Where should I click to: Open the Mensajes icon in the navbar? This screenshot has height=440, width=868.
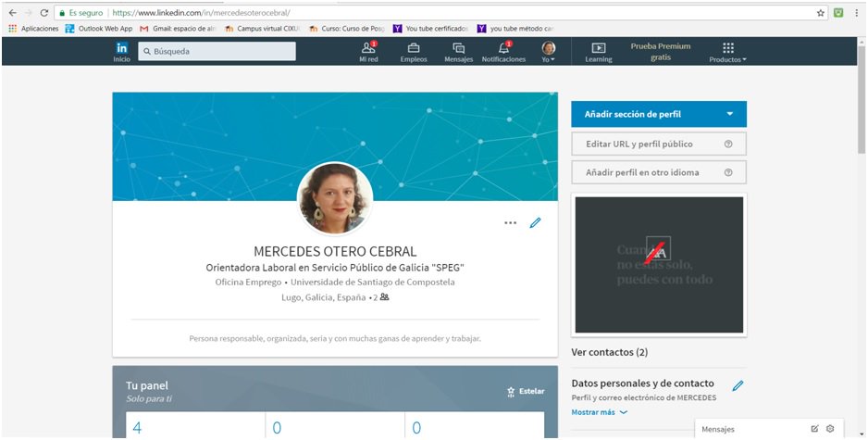point(458,52)
